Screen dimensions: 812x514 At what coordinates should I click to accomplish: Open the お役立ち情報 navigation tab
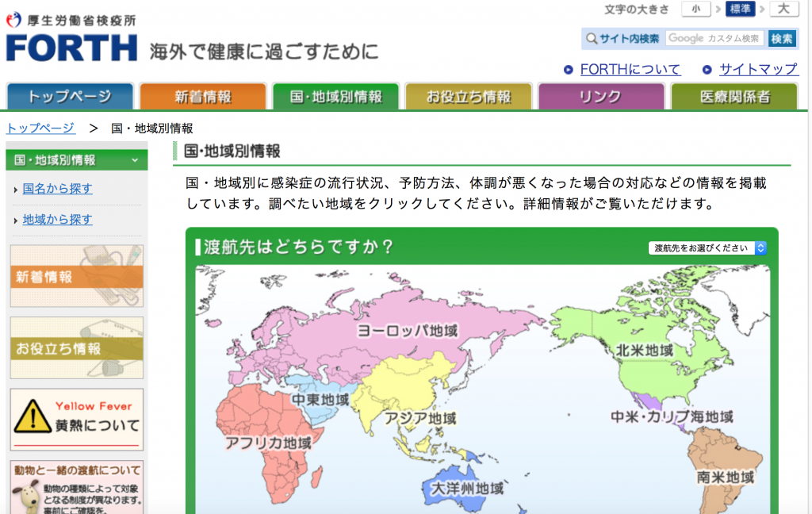click(x=469, y=97)
